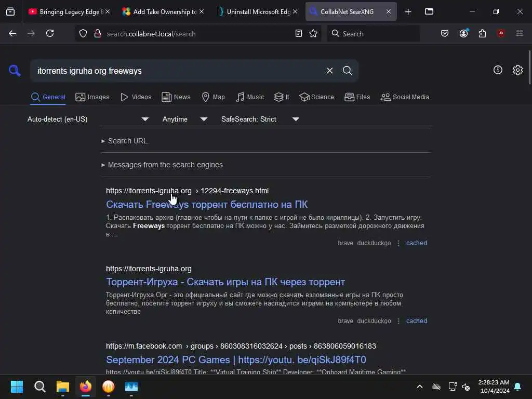The image size is (532, 399).
Task: Select the Images search category
Action: [x=92, y=97]
